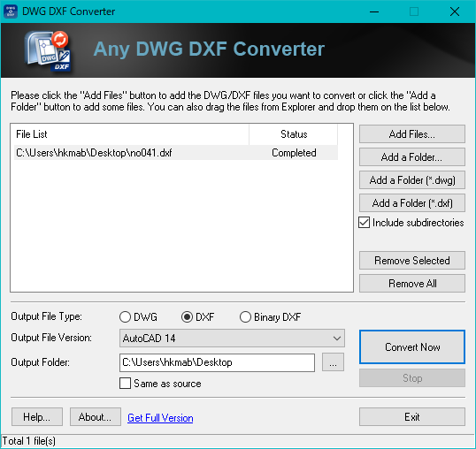The height and width of the screenshot is (449, 476).
Task: Toggle Include subdirectories checkbox
Action: (364, 223)
